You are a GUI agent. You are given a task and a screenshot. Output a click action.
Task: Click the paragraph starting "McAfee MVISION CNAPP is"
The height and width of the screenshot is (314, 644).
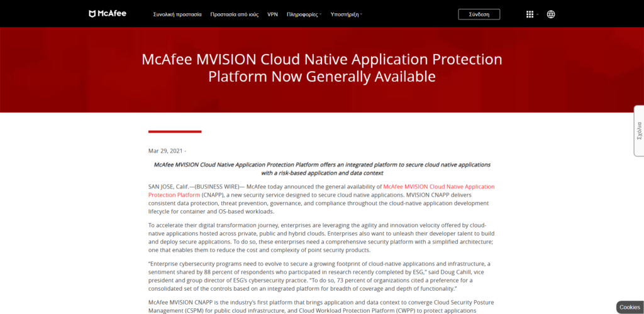pos(321,306)
